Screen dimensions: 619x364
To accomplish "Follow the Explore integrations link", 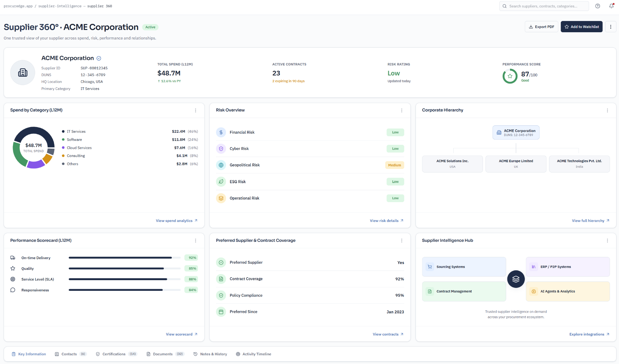I will [589, 334].
